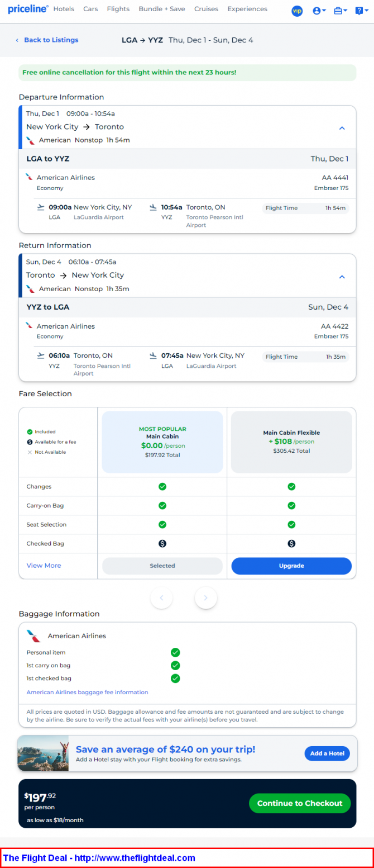
Task: Click American Airlines logo in return summary
Action: [x=30, y=288]
